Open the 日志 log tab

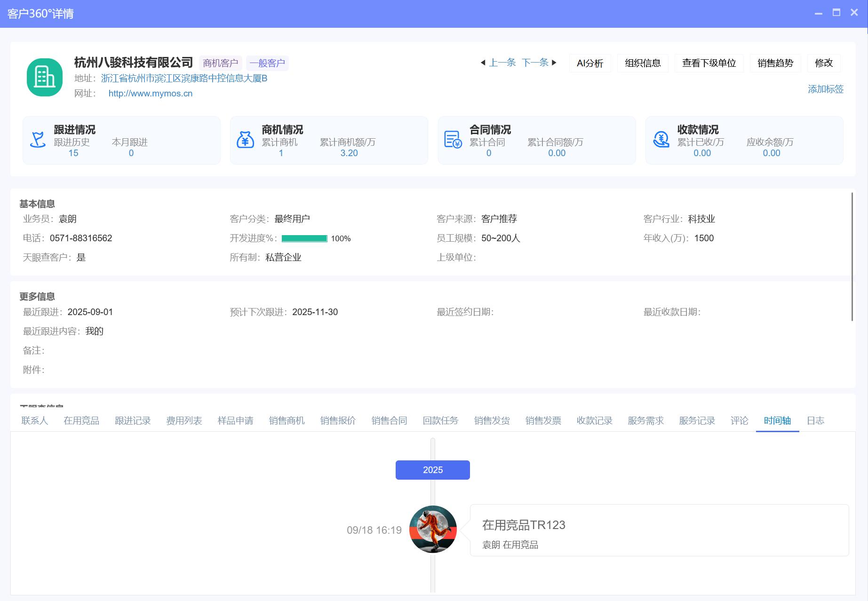815,420
